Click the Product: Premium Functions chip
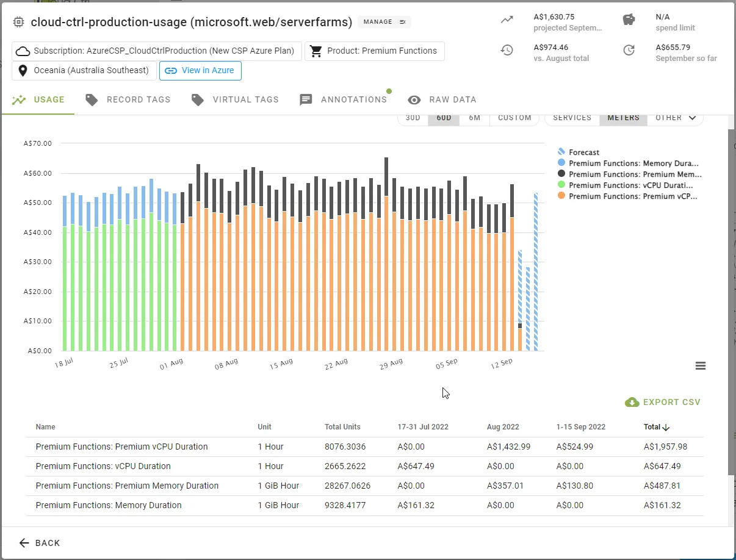 [375, 51]
